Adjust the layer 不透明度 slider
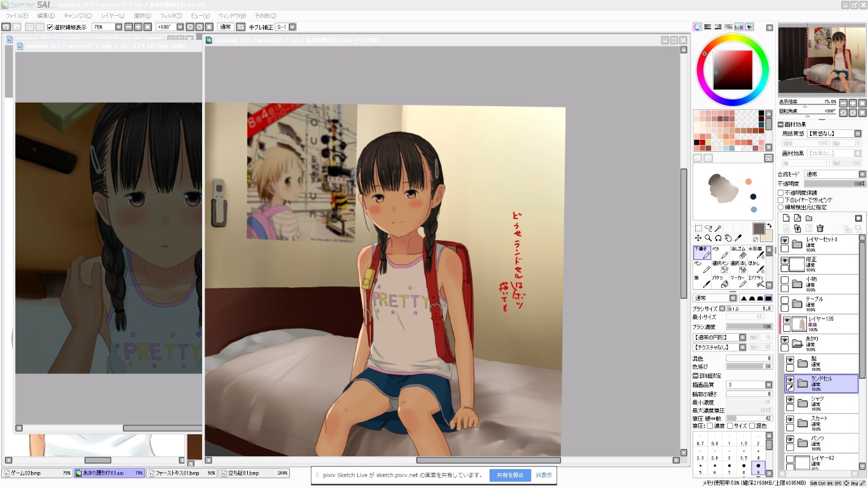The image size is (868, 488). (835, 184)
